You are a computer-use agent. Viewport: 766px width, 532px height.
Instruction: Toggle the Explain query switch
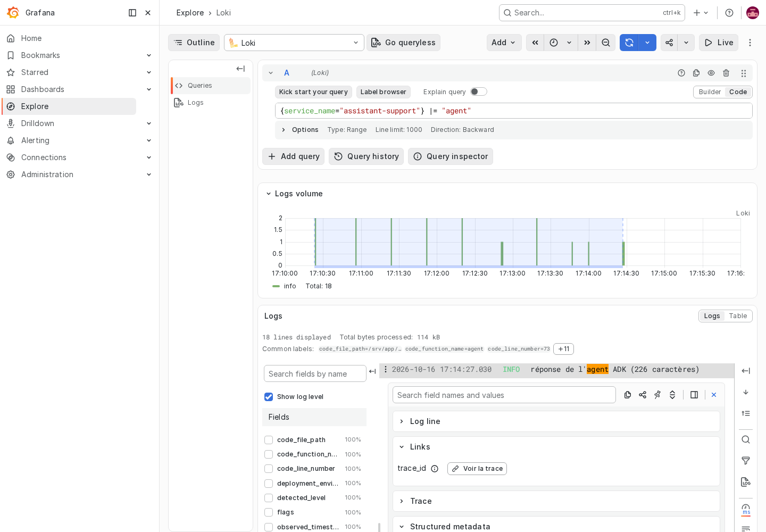coord(479,92)
